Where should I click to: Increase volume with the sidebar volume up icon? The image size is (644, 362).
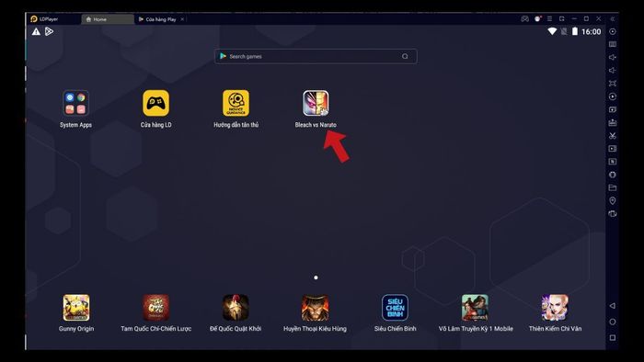click(613, 57)
